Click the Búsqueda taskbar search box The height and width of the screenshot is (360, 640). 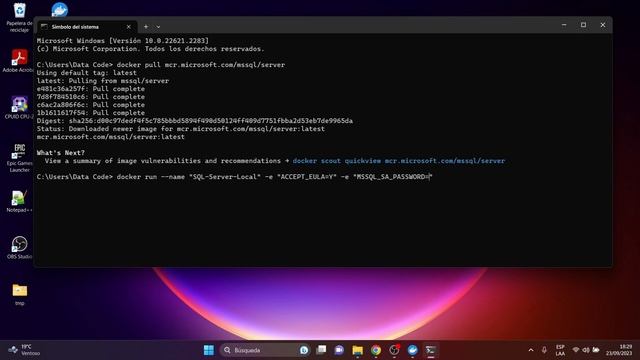[x=264, y=350]
